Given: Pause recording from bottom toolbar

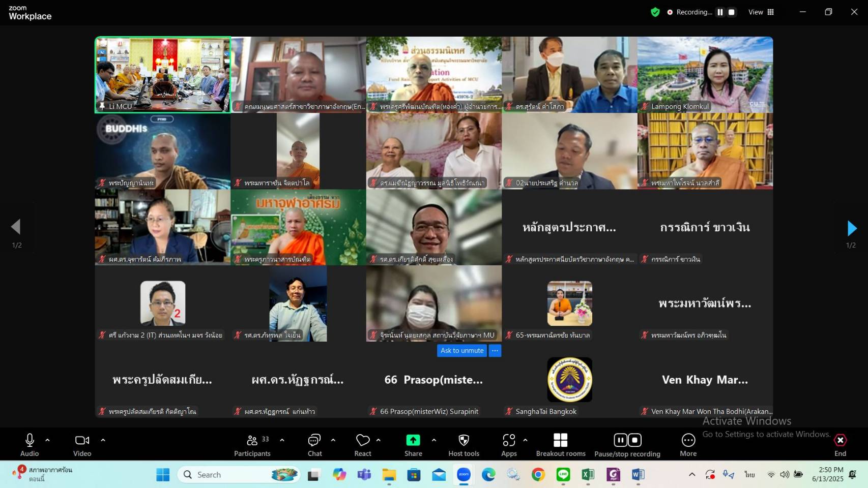Looking at the screenshot, I should (620, 440).
